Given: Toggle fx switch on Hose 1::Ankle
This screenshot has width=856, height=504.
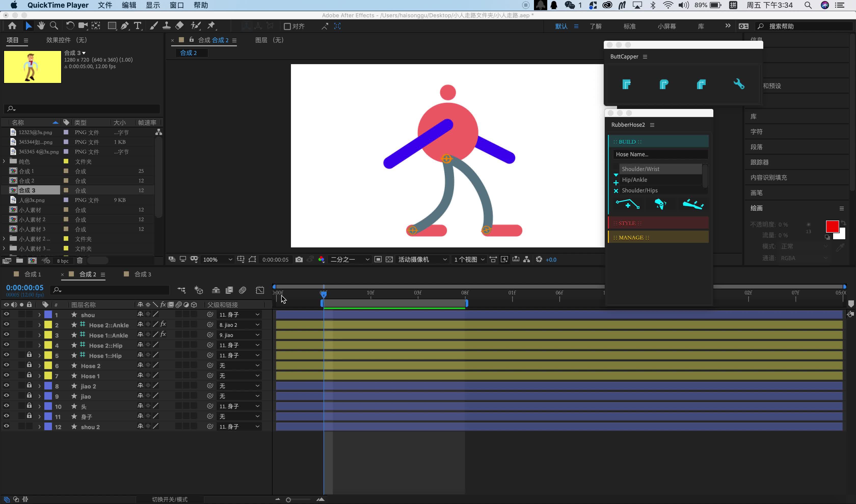Looking at the screenshot, I should click(x=163, y=334).
